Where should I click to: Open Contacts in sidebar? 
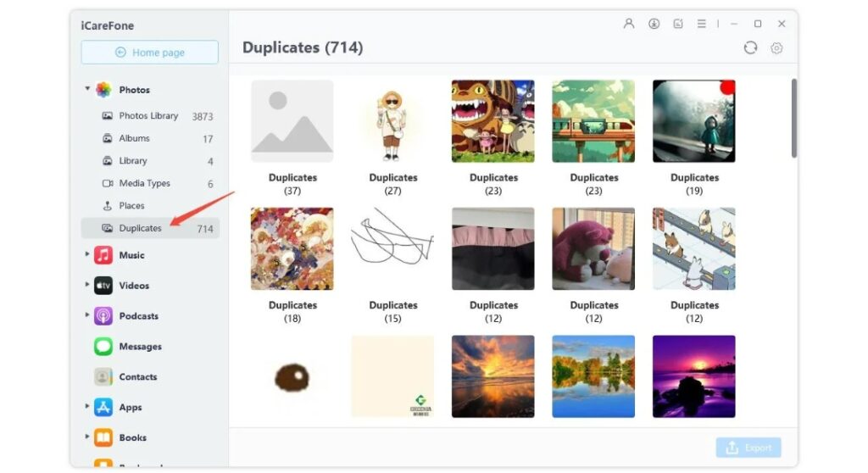pos(138,377)
